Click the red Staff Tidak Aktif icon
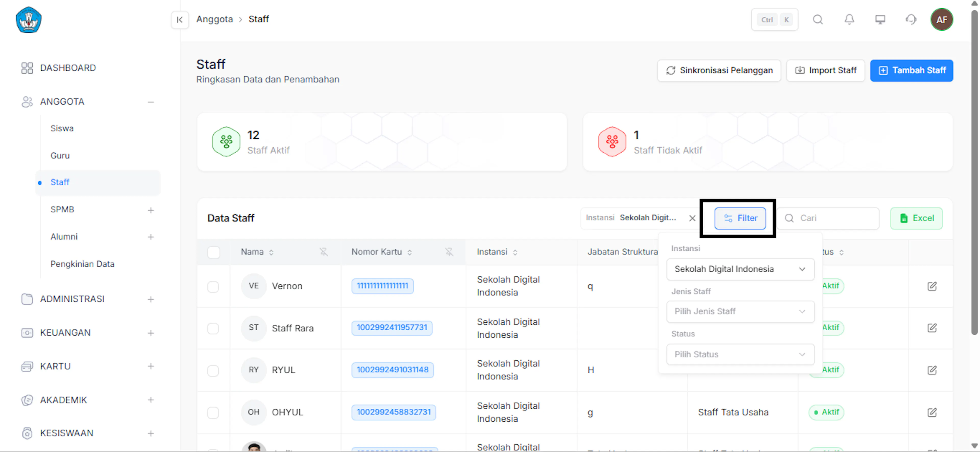The width and height of the screenshot is (980, 452). coord(612,142)
